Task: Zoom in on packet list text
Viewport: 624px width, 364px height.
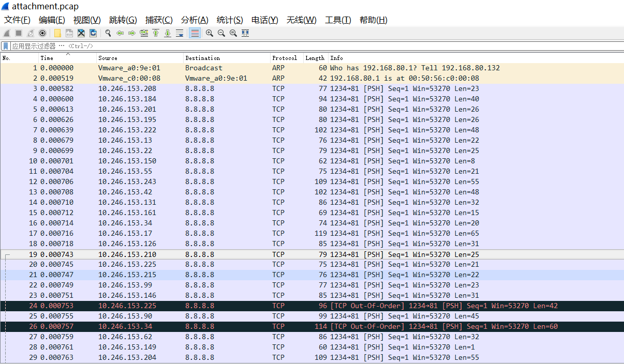Action: pos(210,33)
